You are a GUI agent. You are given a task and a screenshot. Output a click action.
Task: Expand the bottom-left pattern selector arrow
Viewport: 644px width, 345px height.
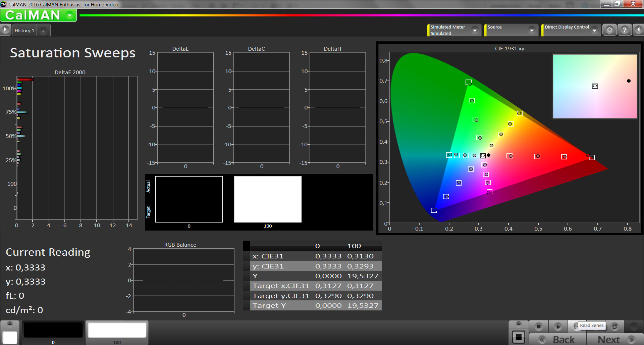tap(10, 324)
